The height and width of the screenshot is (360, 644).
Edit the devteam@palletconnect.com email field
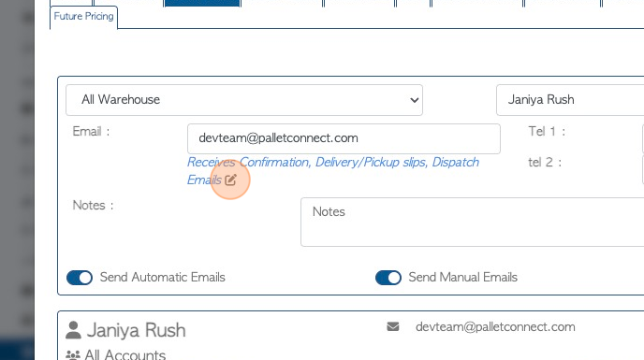tap(344, 138)
